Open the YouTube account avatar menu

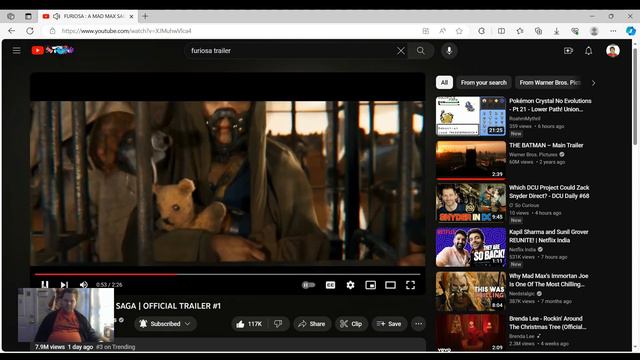613,51
